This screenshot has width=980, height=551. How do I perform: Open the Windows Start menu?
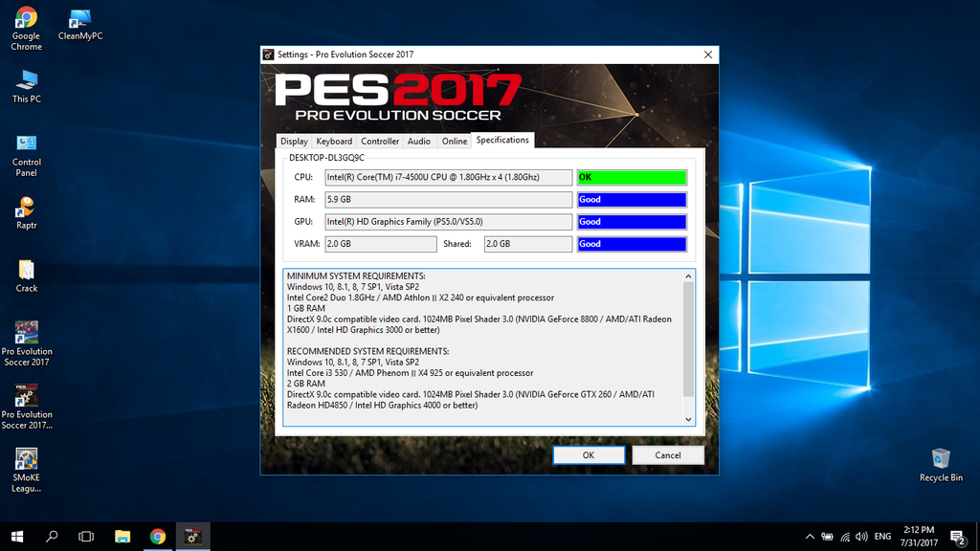pyautogui.click(x=17, y=537)
